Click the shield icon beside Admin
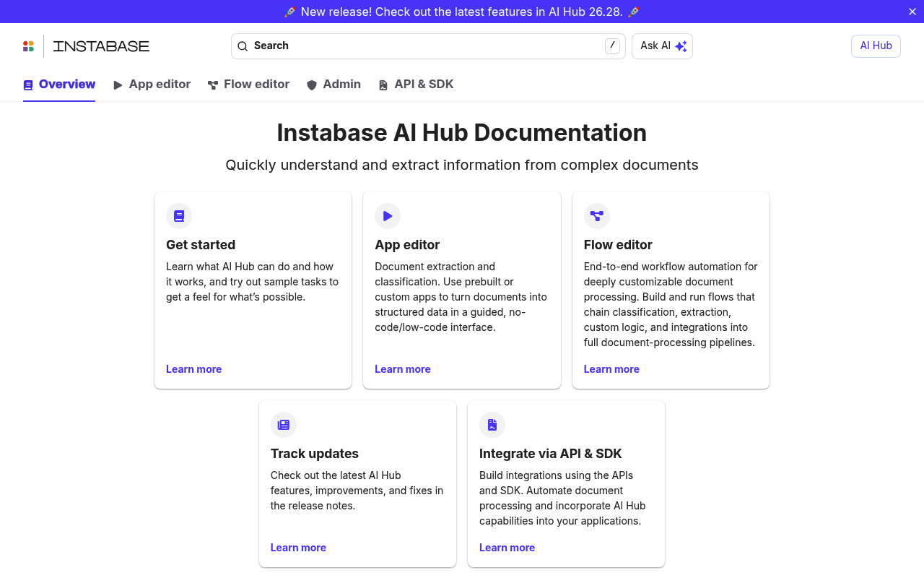The image size is (924, 578). pyautogui.click(x=312, y=85)
